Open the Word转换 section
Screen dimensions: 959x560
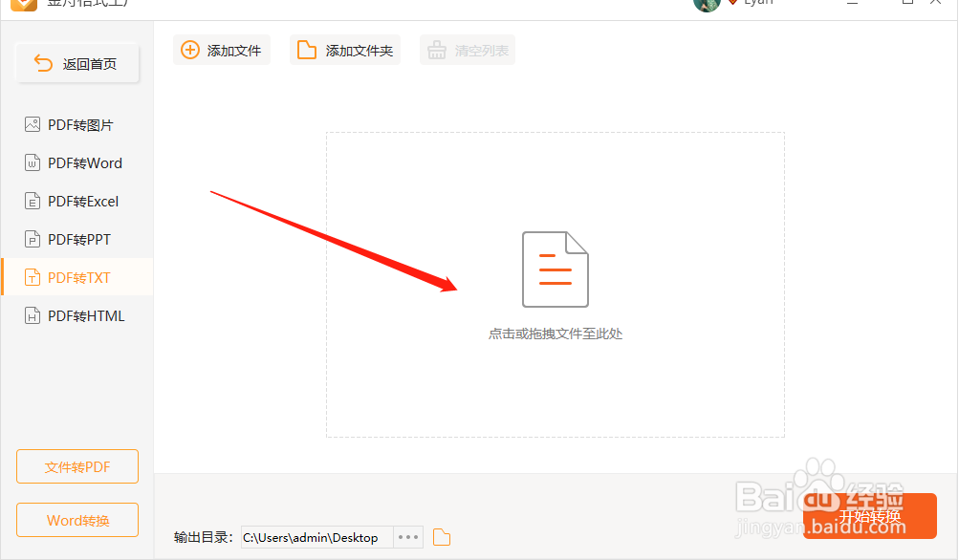(x=77, y=520)
